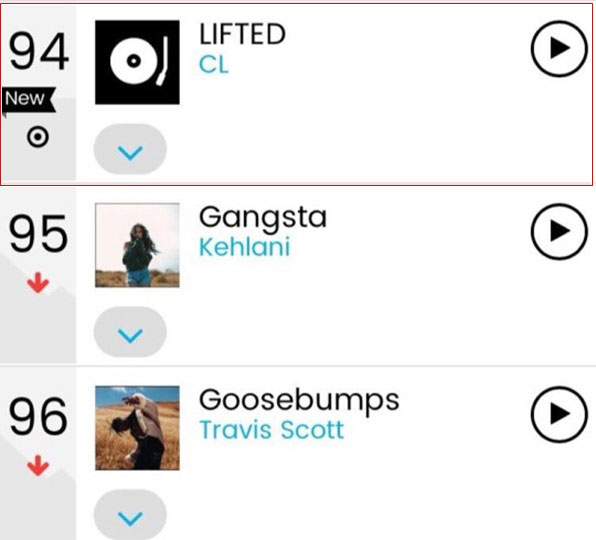
Task: Play Goosebumps by Travis Scott
Action: click(x=559, y=414)
